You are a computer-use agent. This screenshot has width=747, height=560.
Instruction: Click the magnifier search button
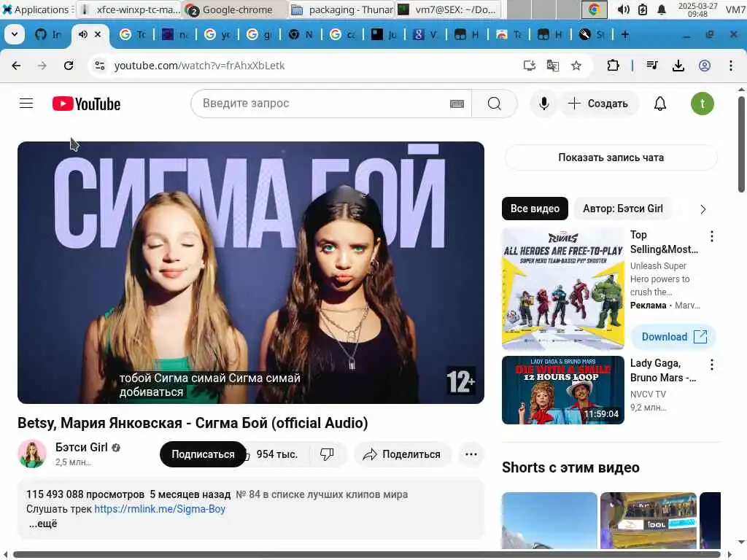[x=494, y=104]
